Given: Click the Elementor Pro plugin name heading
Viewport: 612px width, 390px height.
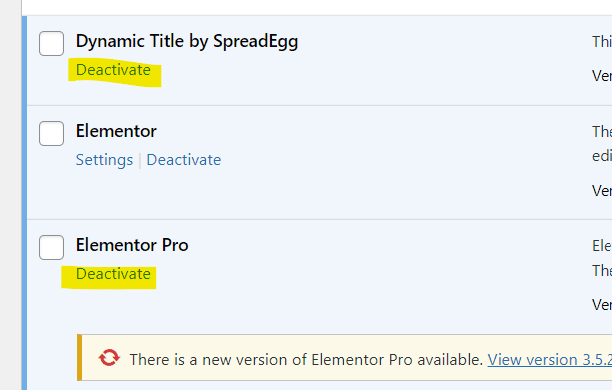Looking at the screenshot, I should click(x=132, y=245).
